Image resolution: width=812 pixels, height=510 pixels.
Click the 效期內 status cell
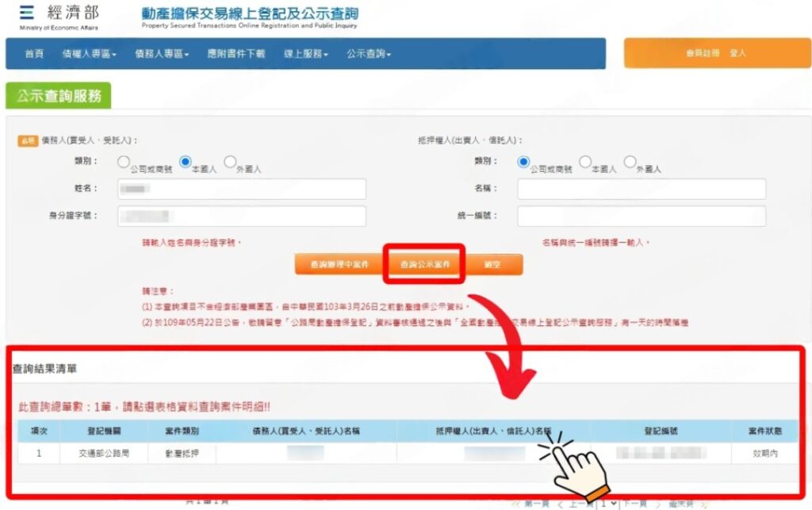765,453
